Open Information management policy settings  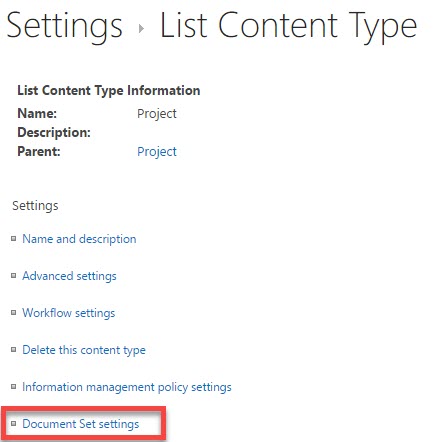click(x=127, y=387)
